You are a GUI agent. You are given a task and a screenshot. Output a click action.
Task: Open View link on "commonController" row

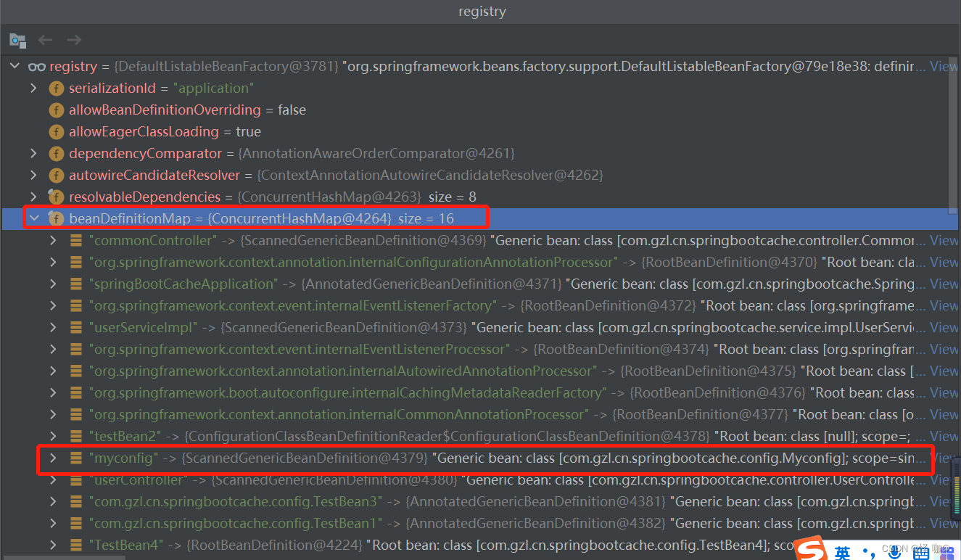click(944, 241)
